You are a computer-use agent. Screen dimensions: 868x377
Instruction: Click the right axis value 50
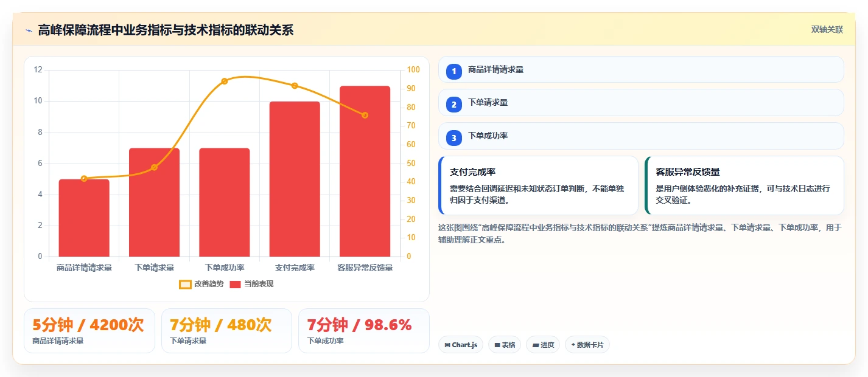[411, 163]
